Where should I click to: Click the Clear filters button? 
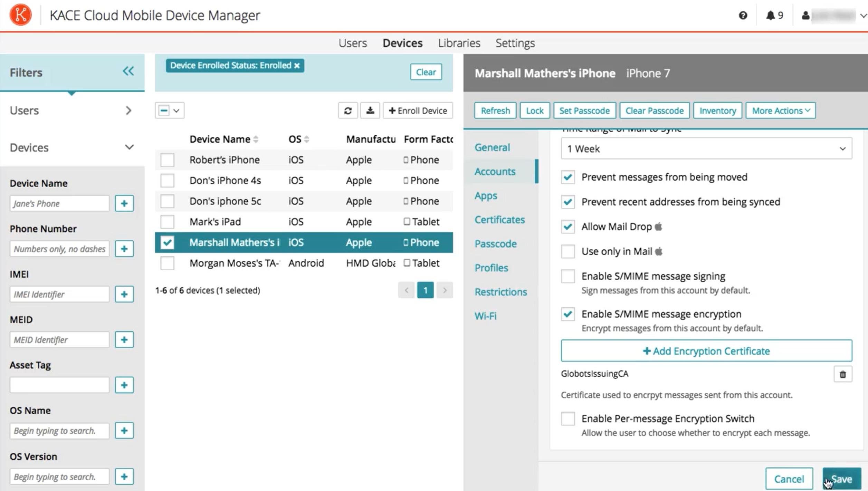point(426,72)
